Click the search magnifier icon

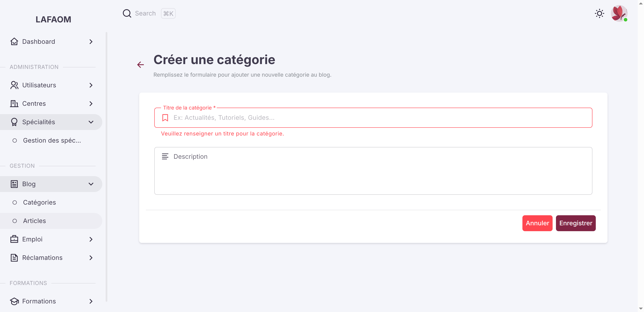pyautogui.click(x=127, y=13)
